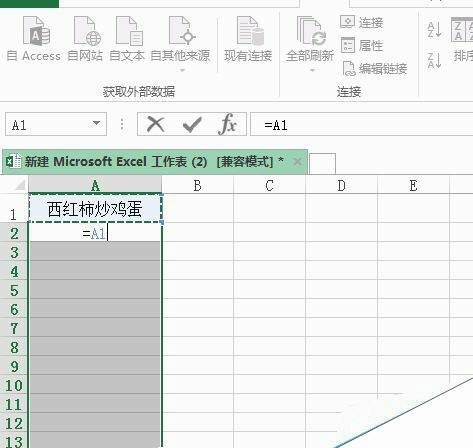
Task: Open 自其他来源 other sources menu
Action: click(180, 43)
